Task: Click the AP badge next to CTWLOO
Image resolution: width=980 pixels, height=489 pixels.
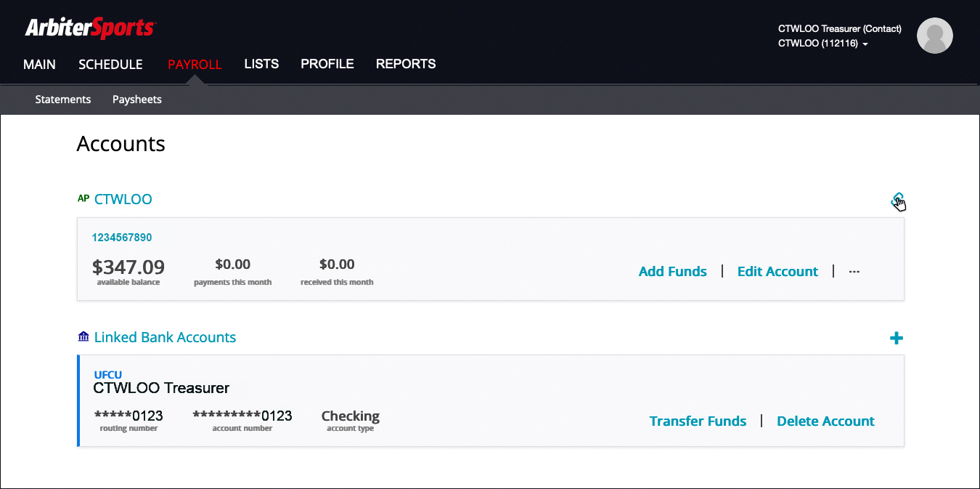Action: coord(83,198)
